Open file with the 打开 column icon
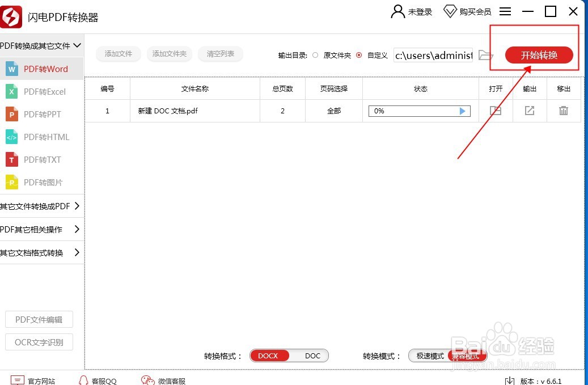Image resolution: width=588 pixels, height=385 pixels. click(496, 111)
